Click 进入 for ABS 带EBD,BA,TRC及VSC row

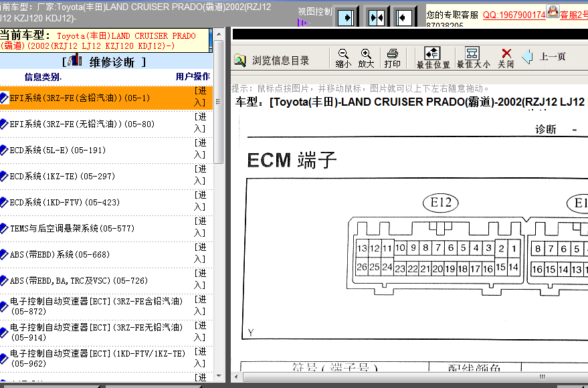coord(200,279)
